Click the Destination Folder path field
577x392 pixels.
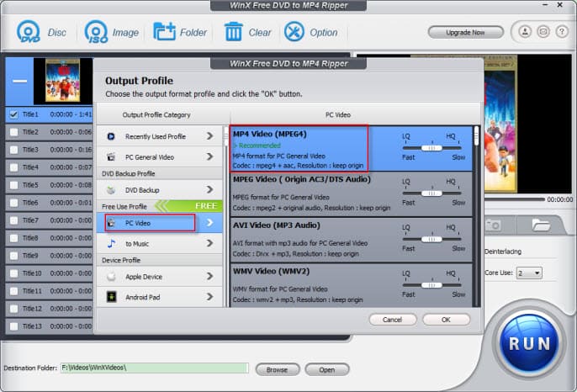click(x=155, y=368)
